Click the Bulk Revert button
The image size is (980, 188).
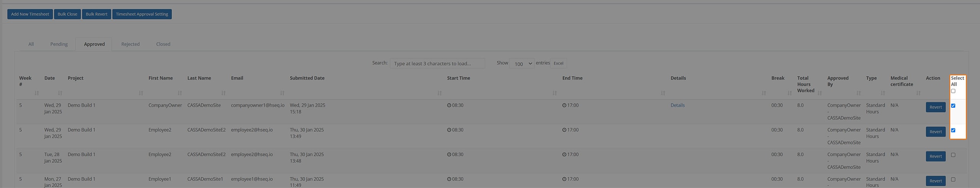tap(96, 14)
